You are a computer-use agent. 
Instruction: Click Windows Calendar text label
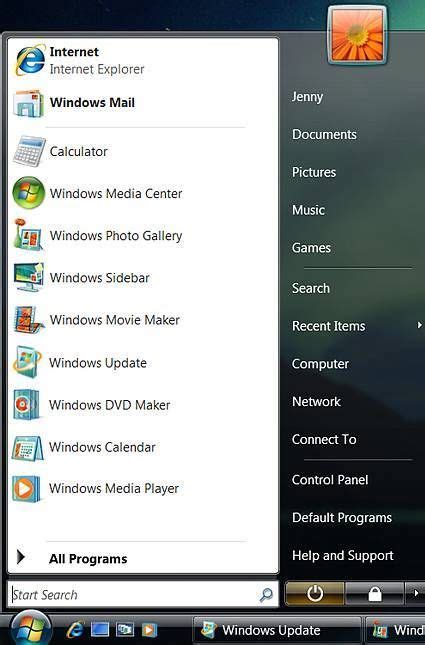[x=102, y=447]
